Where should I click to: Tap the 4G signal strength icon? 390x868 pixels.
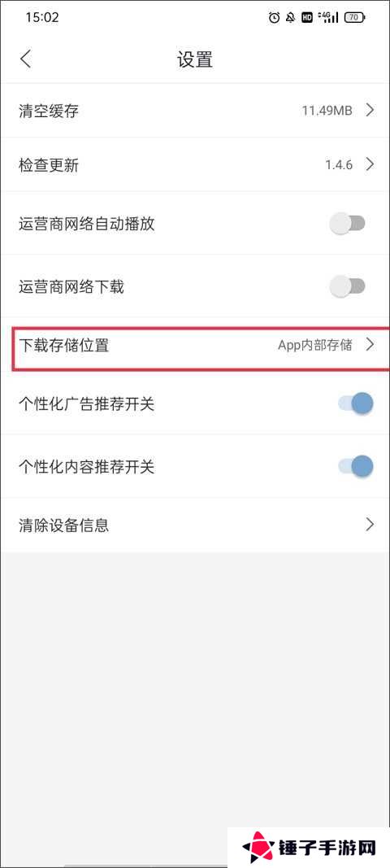[x=328, y=18]
